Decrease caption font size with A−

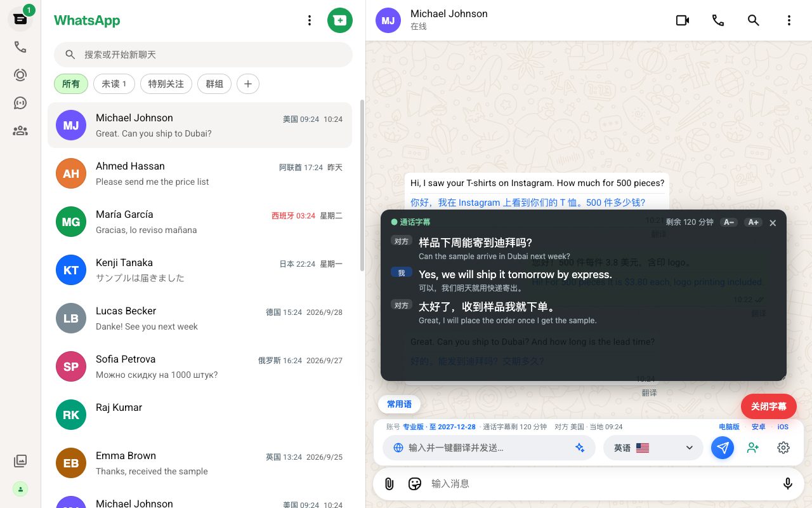click(729, 222)
